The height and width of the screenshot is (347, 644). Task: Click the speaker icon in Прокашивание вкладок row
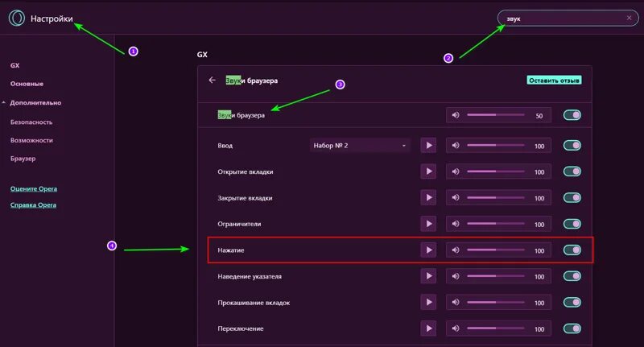click(456, 302)
